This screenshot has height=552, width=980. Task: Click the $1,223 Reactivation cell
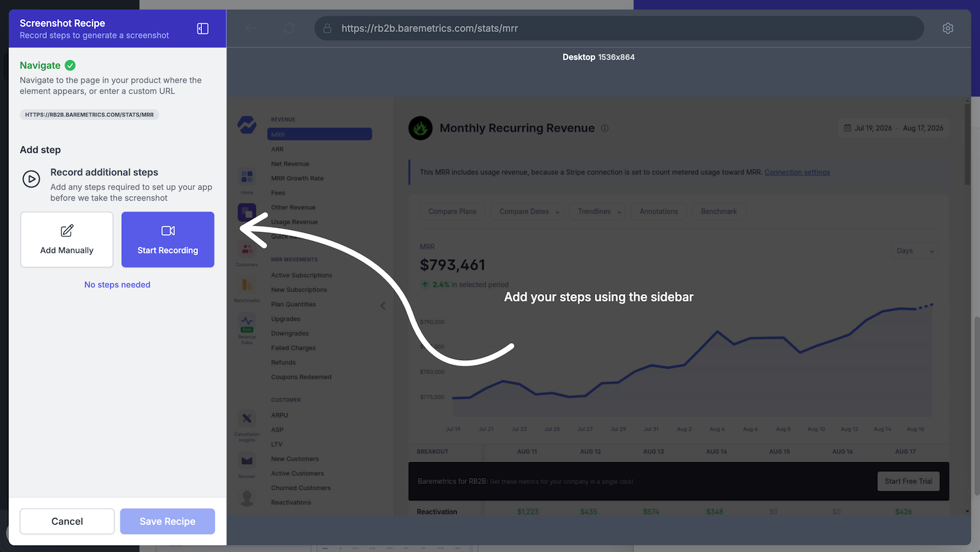tap(527, 512)
